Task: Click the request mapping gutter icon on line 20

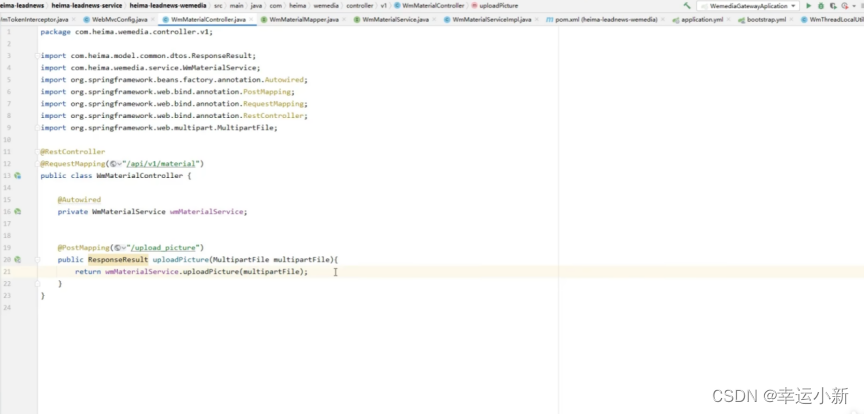Action: pyautogui.click(x=18, y=259)
